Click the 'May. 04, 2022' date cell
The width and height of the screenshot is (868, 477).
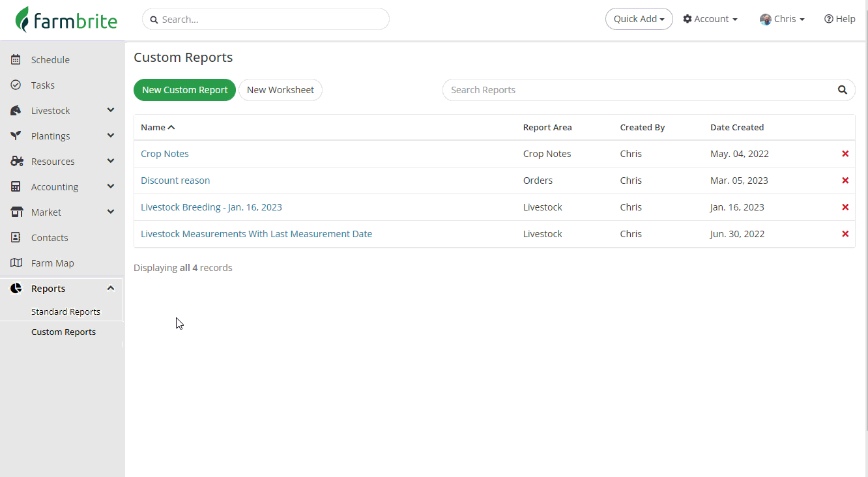[740, 154]
